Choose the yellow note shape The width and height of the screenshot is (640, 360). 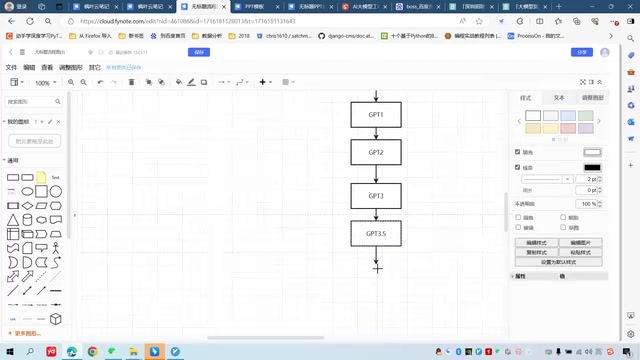click(41, 177)
